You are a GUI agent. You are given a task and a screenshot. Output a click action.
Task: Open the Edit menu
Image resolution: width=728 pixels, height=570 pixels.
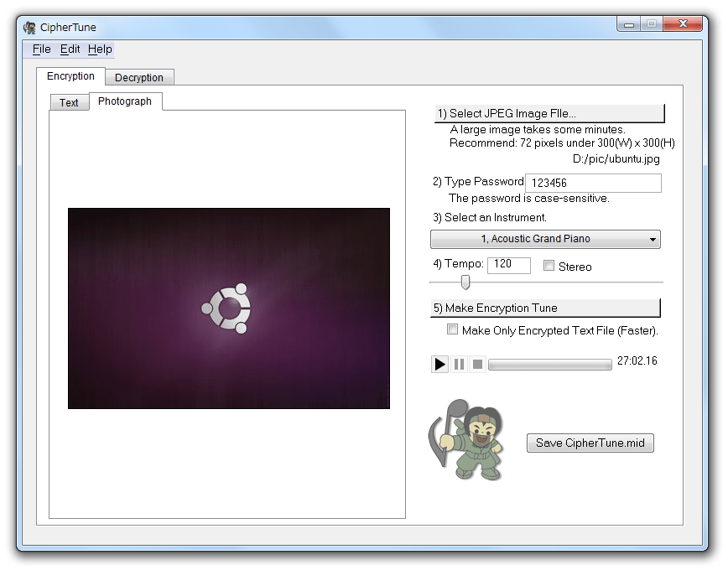point(70,49)
